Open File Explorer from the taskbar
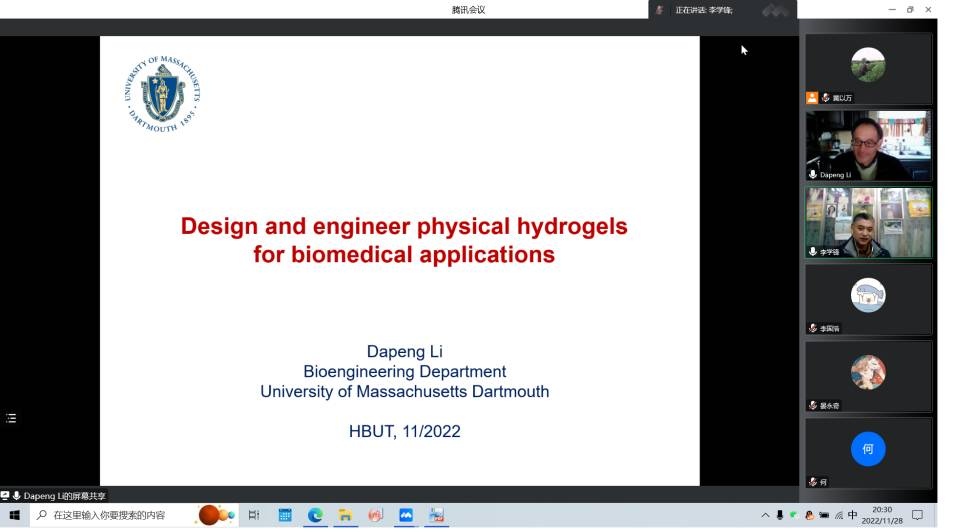The height and width of the screenshot is (532, 968). 345,515
